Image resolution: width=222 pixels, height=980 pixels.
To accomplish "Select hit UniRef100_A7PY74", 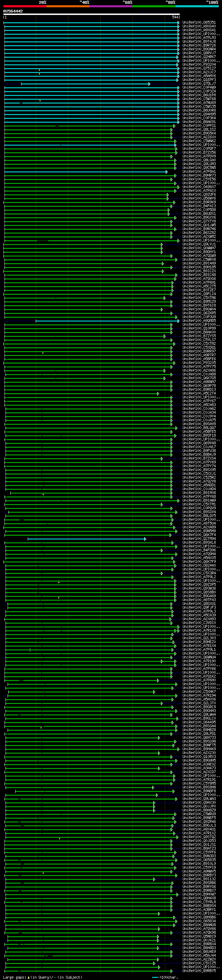I will point(199,466).
